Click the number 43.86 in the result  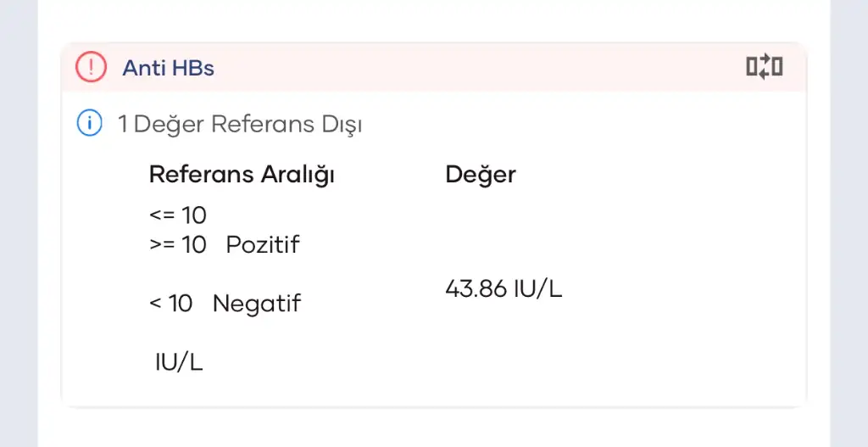point(476,289)
